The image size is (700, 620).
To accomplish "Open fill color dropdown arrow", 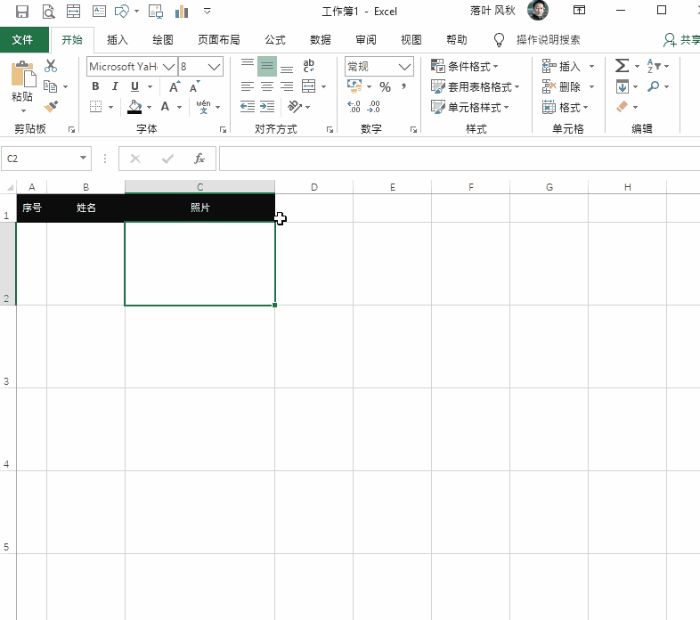I will tap(149, 107).
